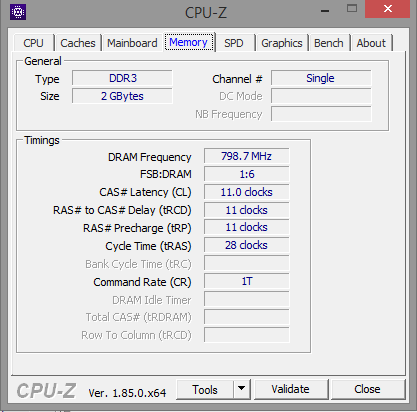Screen dimensions: 417x412
Task: Click the empty DRAM Idle Timer field
Action: pyautogui.click(x=247, y=299)
